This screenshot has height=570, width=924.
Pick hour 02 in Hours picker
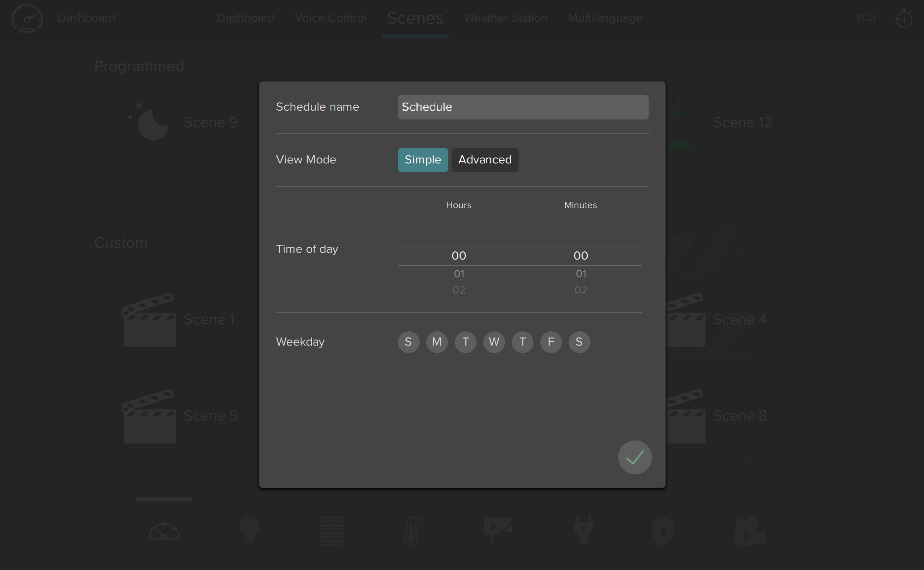point(459,290)
